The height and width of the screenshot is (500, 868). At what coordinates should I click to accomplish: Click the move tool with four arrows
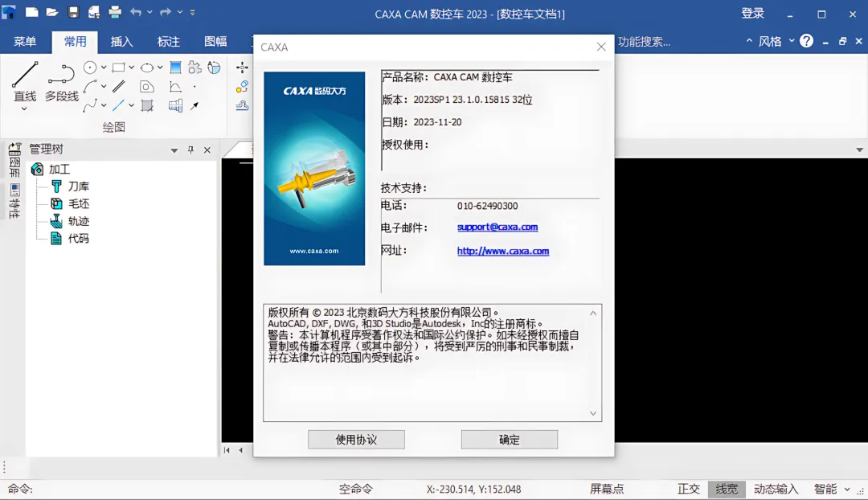click(242, 68)
